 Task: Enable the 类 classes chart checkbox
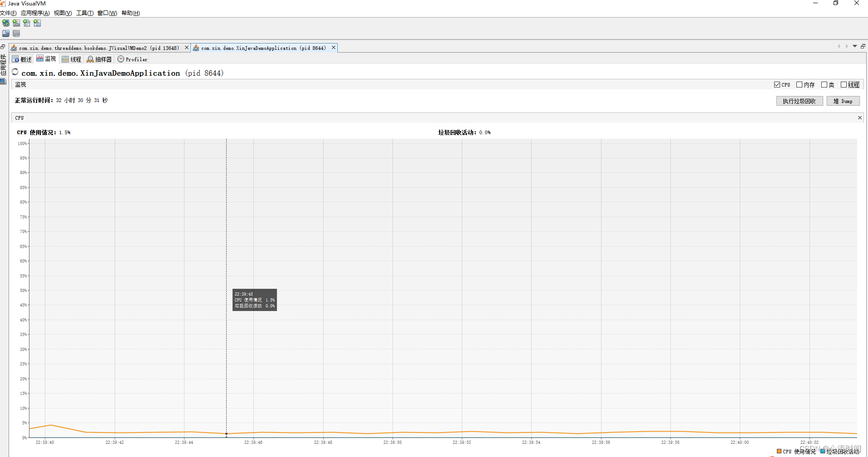point(824,85)
